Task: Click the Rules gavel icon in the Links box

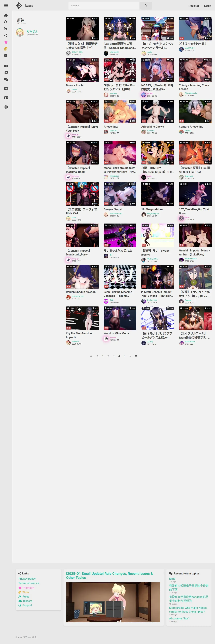Action: pos(20,597)
